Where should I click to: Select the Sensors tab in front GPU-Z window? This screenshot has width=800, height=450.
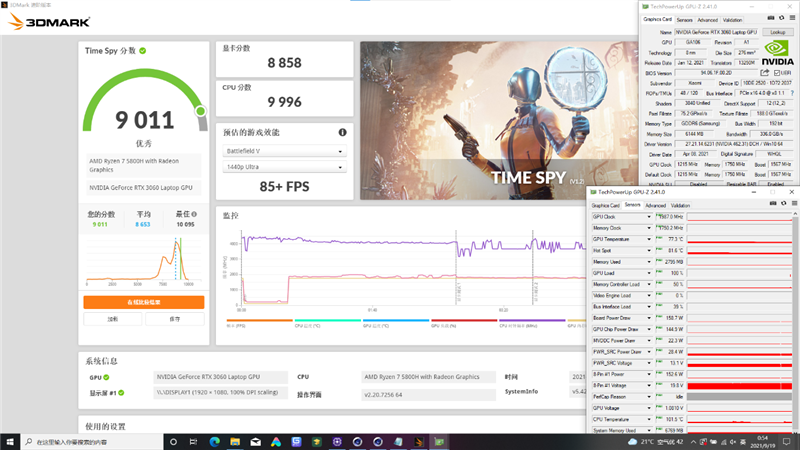click(x=632, y=205)
